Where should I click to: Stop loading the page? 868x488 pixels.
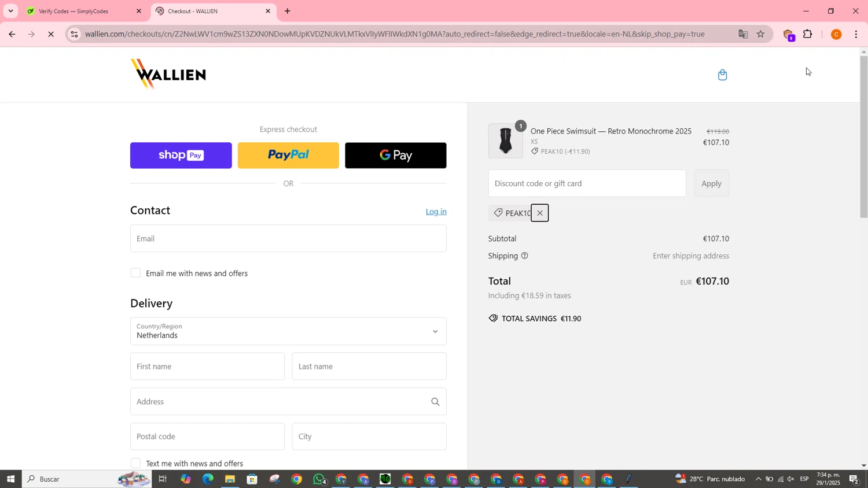[x=51, y=34]
